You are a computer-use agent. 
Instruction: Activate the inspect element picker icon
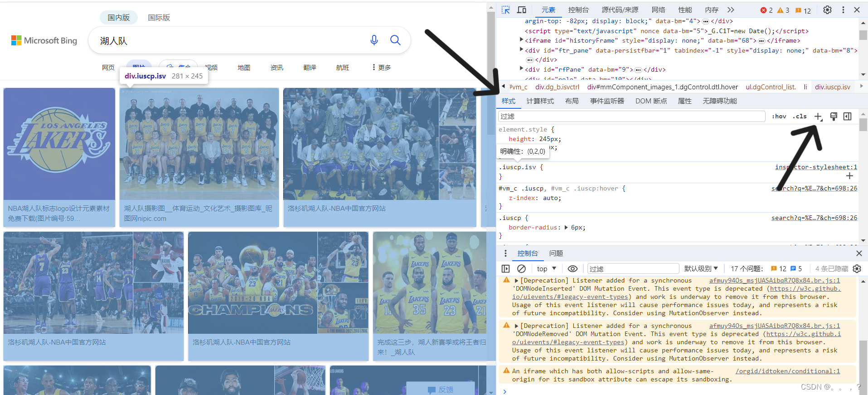[506, 10]
